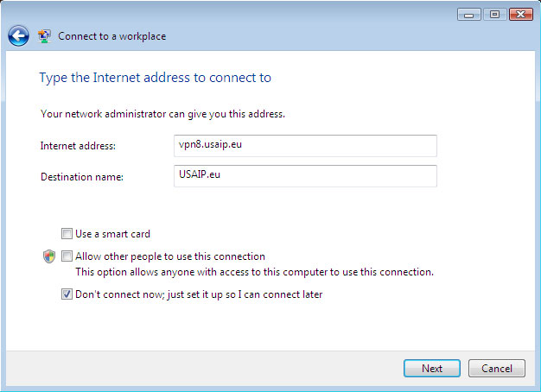Click the Connect to a workplace title text

coord(112,36)
